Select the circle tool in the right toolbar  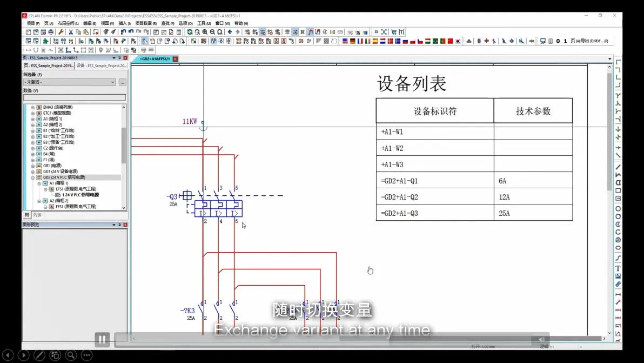coord(618,209)
